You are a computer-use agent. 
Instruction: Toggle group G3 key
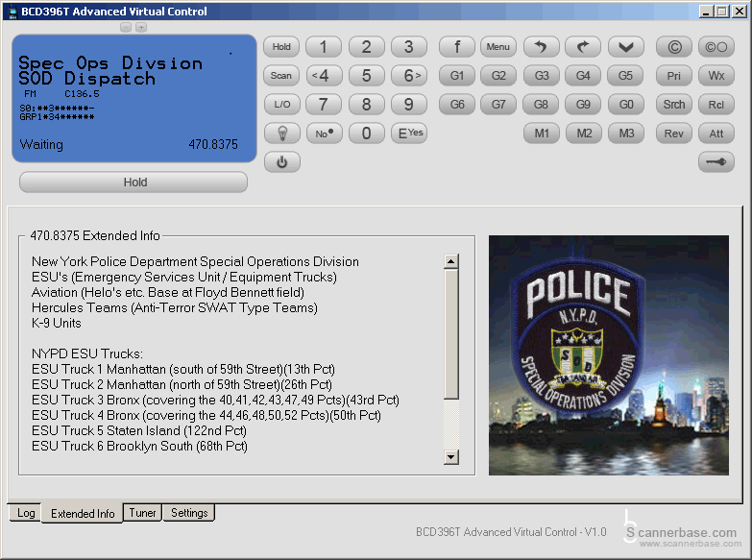point(541,75)
